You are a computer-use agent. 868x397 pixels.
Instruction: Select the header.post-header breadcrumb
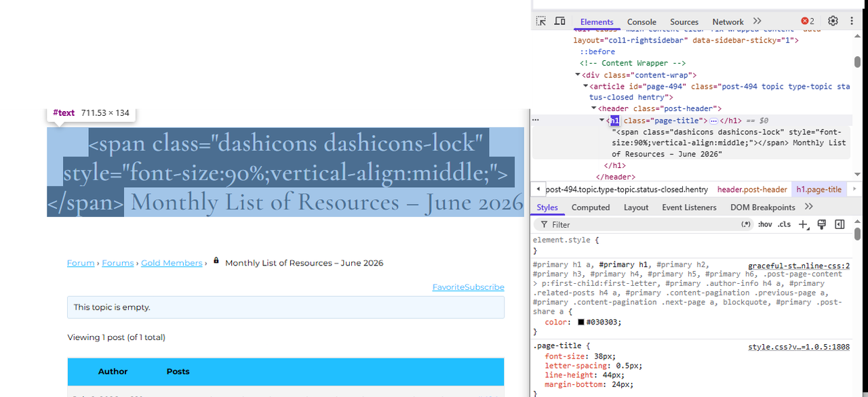[x=752, y=190]
